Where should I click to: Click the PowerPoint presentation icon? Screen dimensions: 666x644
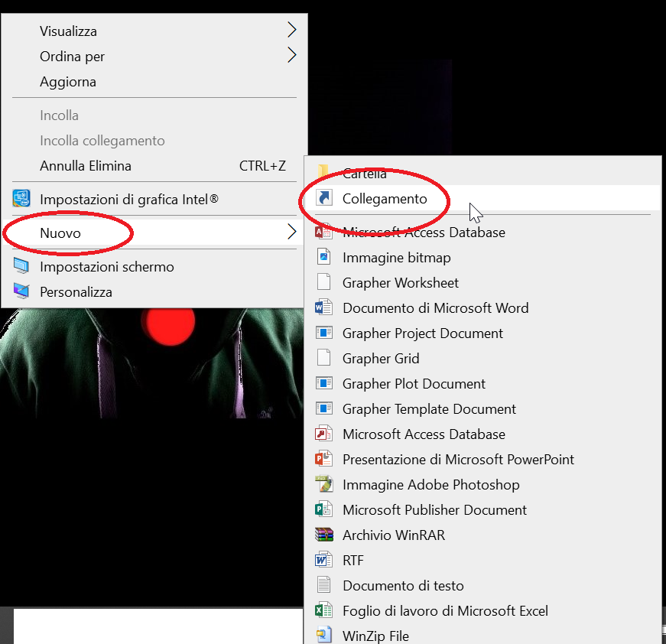tap(323, 458)
